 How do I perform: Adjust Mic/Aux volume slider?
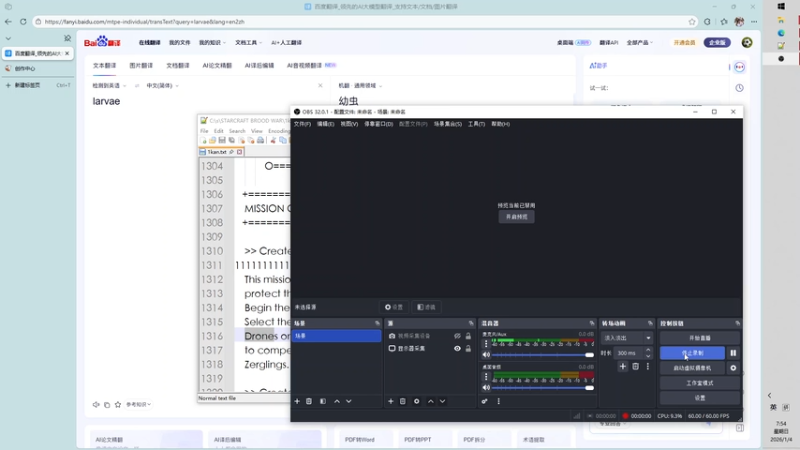point(543,355)
